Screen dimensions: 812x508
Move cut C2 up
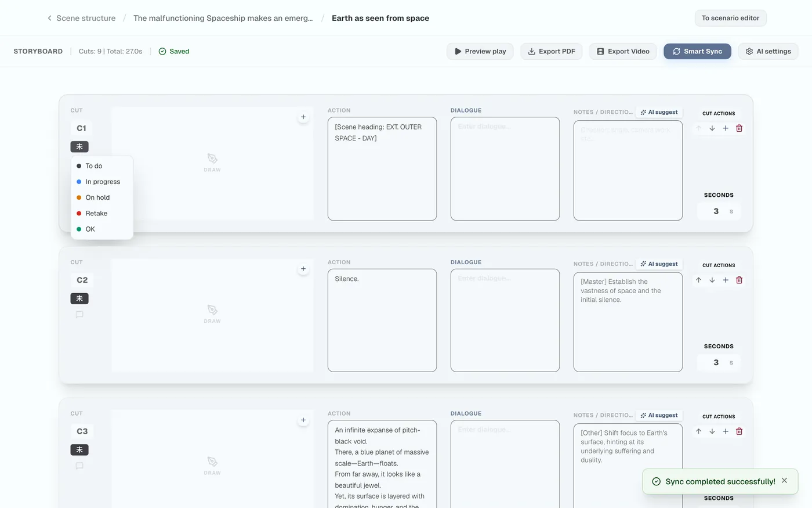(x=698, y=280)
